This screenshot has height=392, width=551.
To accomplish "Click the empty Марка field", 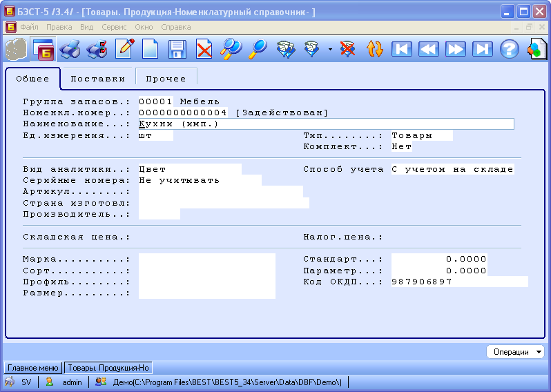I will coord(207,259).
